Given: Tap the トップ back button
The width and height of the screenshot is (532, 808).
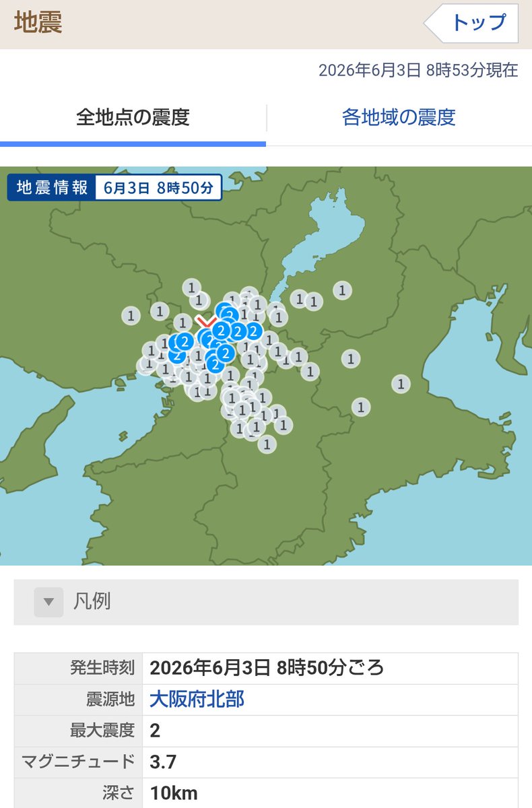Looking at the screenshot, I should click(x=471, y=22).
